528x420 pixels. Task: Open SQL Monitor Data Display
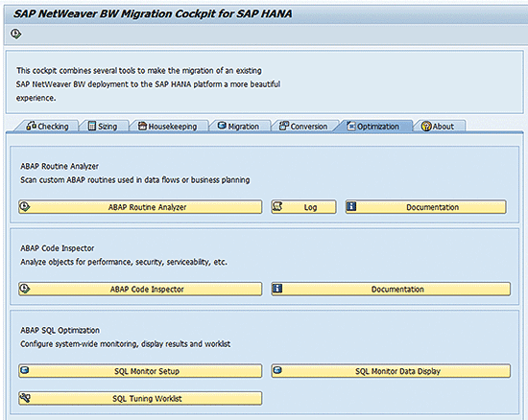[x=391, y=371]
